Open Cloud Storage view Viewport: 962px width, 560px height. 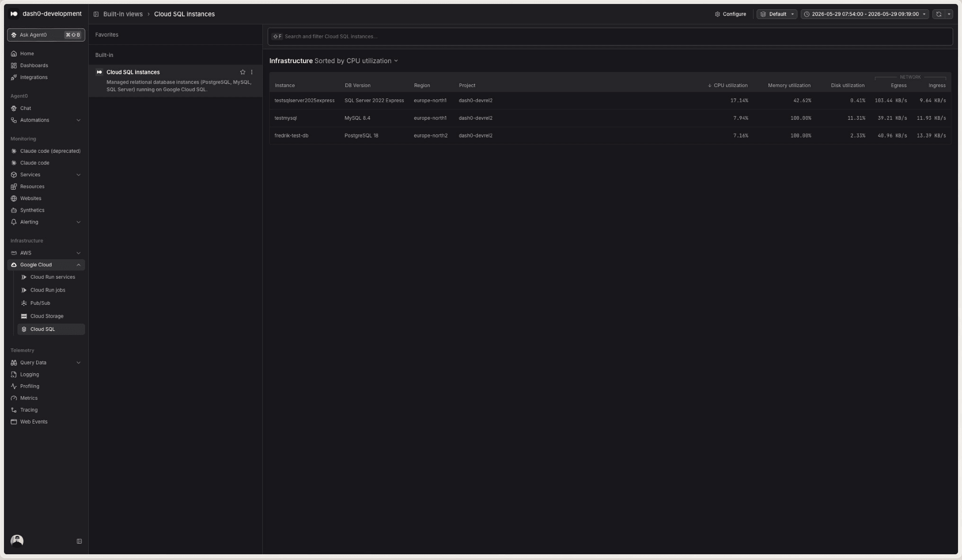coord(51,316)
